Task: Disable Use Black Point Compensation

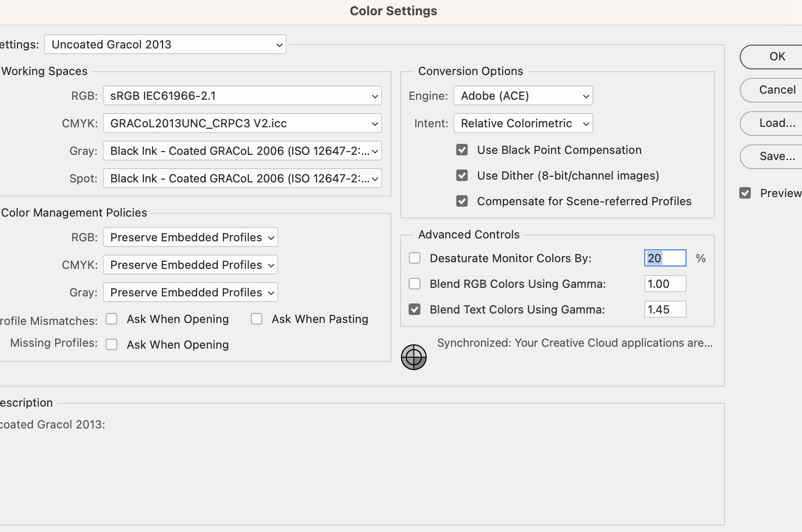Action: (x=462, y=150)
